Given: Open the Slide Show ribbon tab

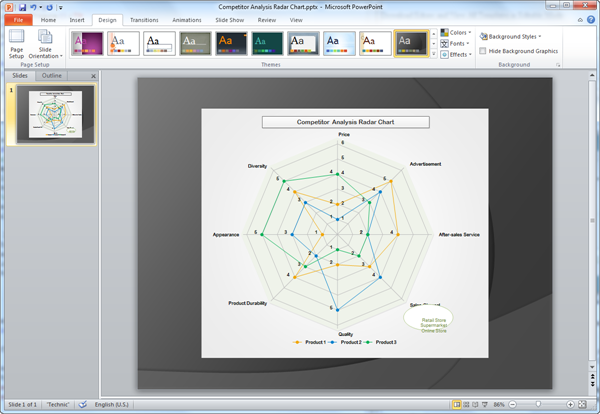Looking at the screenshot, I should pos(230,20).
